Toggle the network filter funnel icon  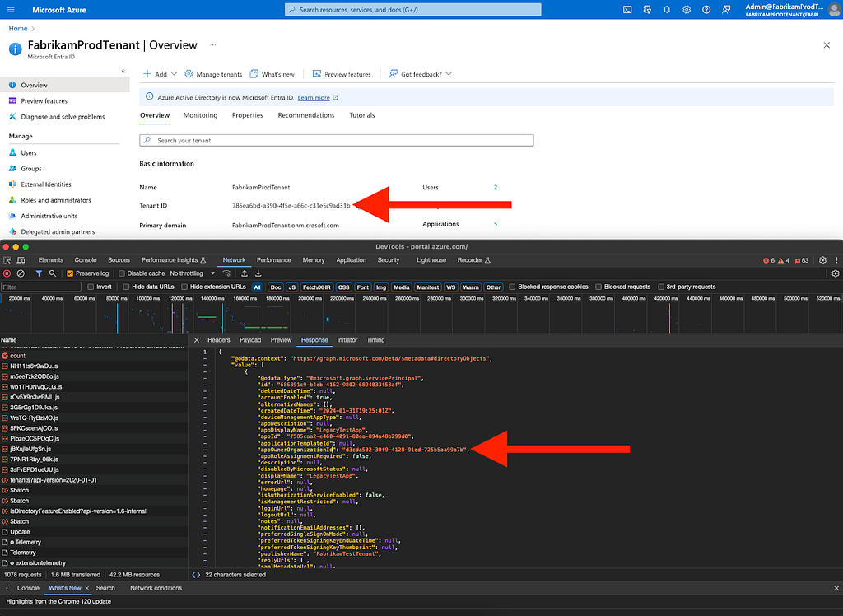point(39,274)
